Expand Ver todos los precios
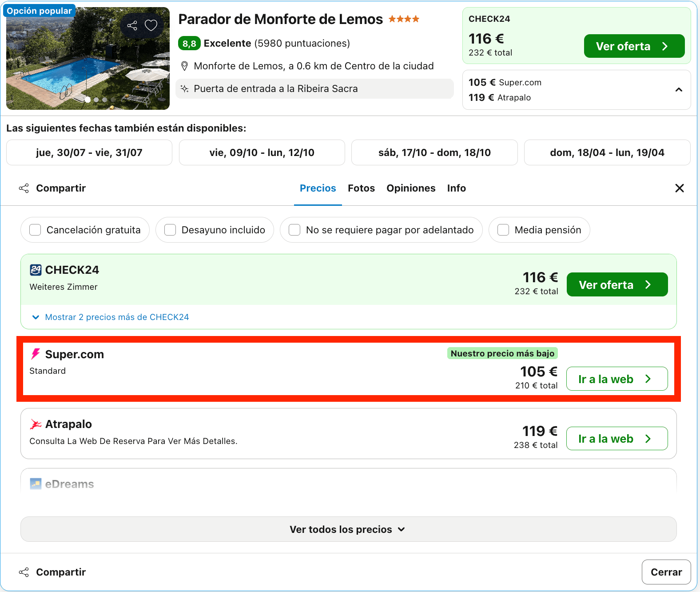 349,529
